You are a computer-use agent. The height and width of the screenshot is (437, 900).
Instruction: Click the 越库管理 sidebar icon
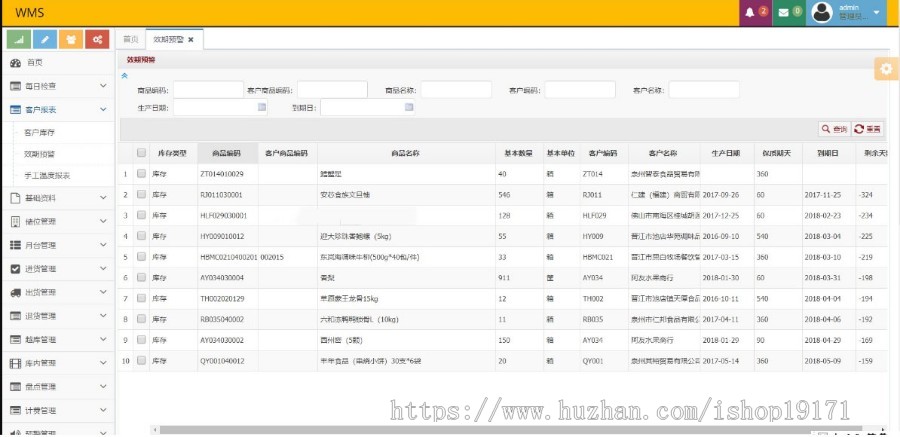tap(15, 339)
